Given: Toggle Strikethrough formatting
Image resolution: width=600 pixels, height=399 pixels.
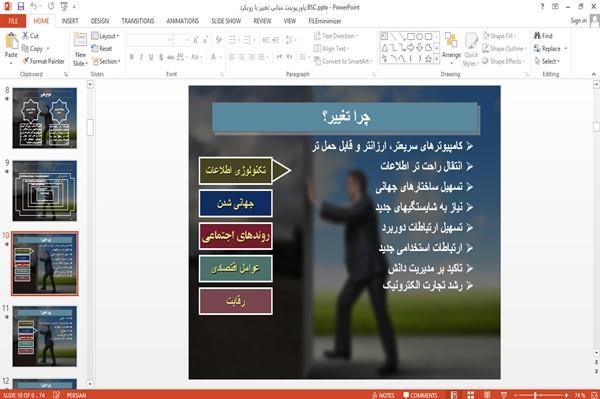Looking at the screenshot, I should [x=171, y=57].
